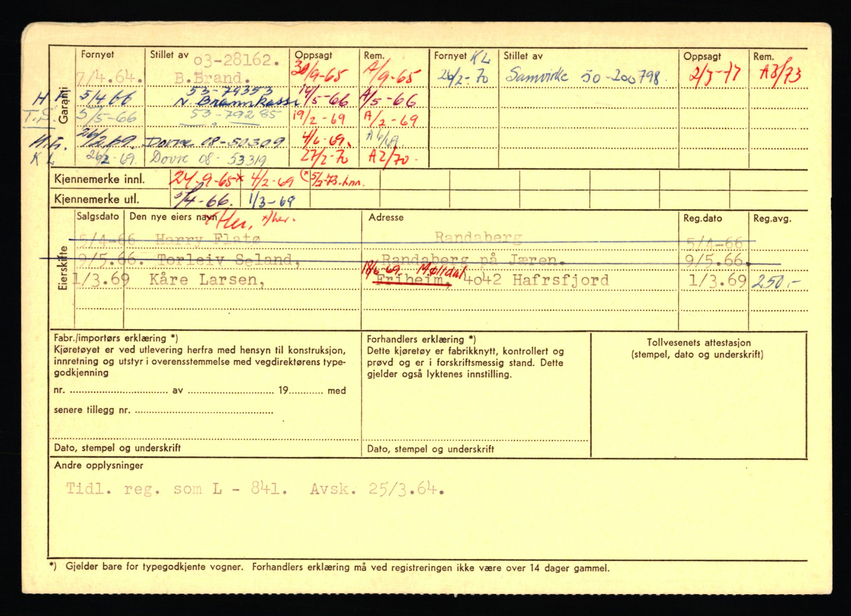Screen dimensions: 851x616
Task: Click the crossed-out name 'Harry Flatø'
Action: 208,240
